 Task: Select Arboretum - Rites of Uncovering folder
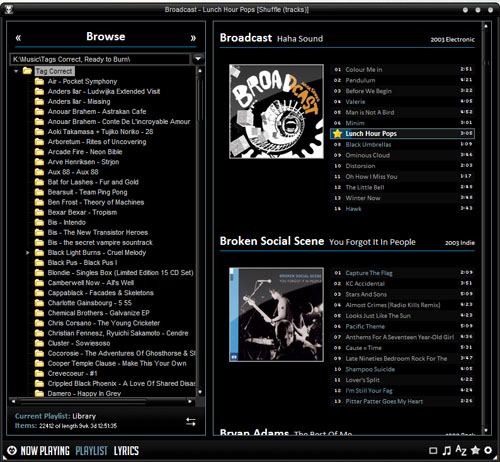coord(97,142)
